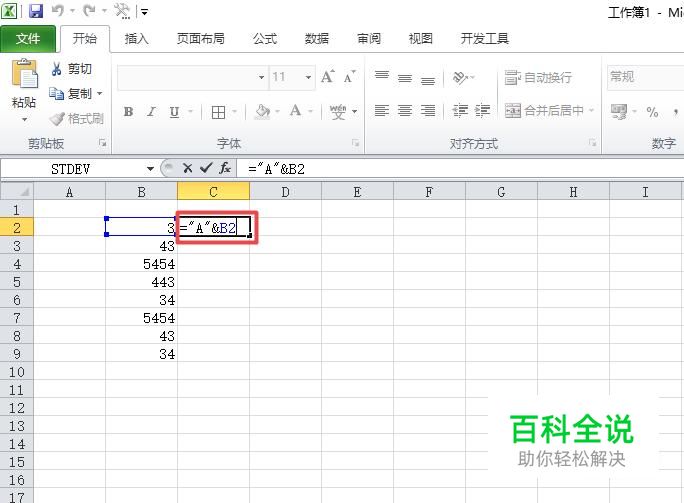Click the increase indent icon
Screen dimensions: 684x503
[482, 111]
